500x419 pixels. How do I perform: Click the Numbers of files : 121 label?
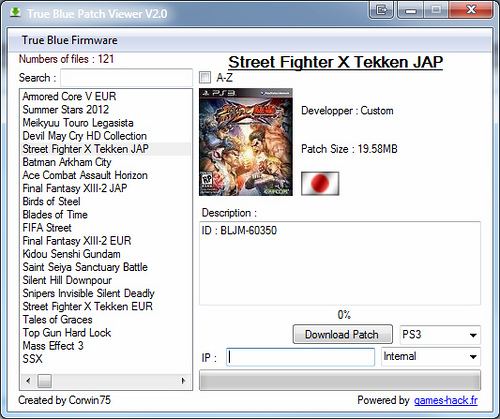point(66,59)
